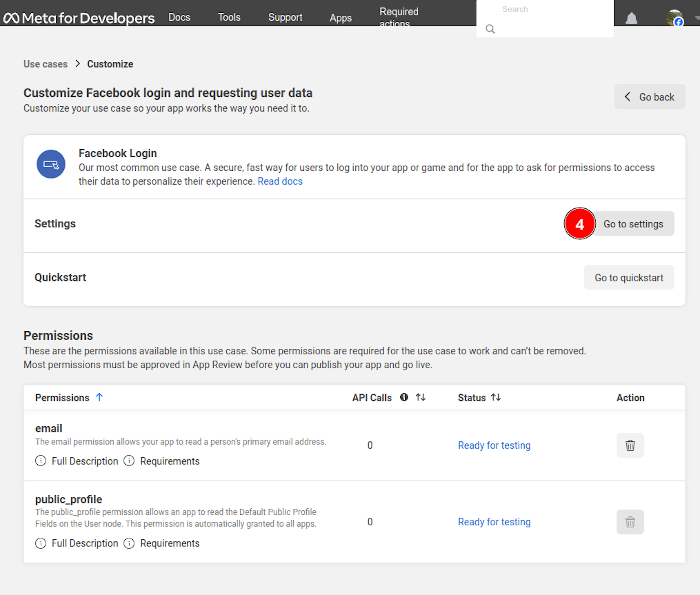Viewport: 700px width, 595px height.
Task: Click the Permissions column header
Action: (62, 398)
